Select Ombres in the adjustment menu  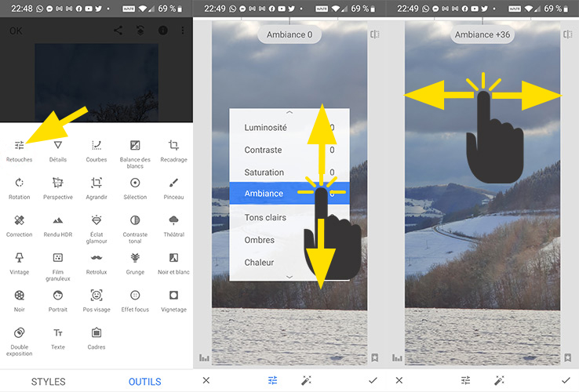pyautogui.click(x=289, y=240)
